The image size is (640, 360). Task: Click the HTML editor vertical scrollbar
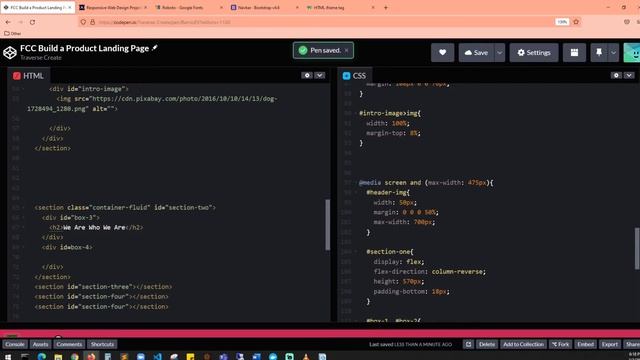tap(327, 224)
